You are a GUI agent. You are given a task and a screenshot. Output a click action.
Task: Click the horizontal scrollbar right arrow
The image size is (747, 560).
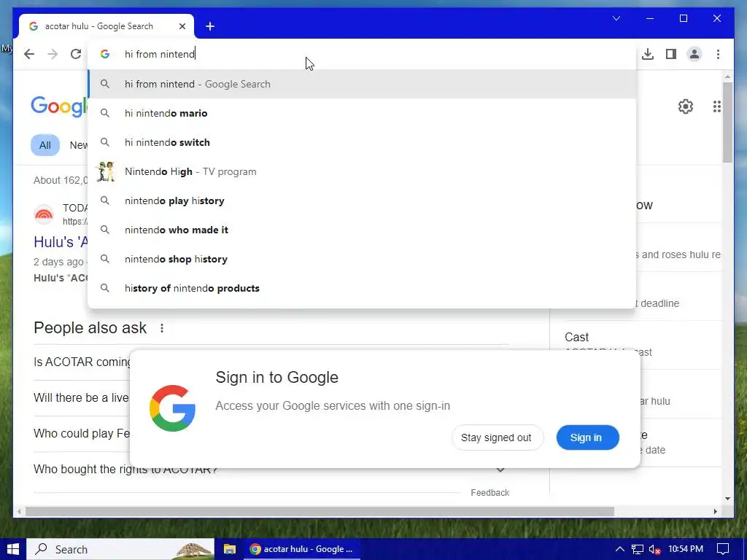[715, 511]
